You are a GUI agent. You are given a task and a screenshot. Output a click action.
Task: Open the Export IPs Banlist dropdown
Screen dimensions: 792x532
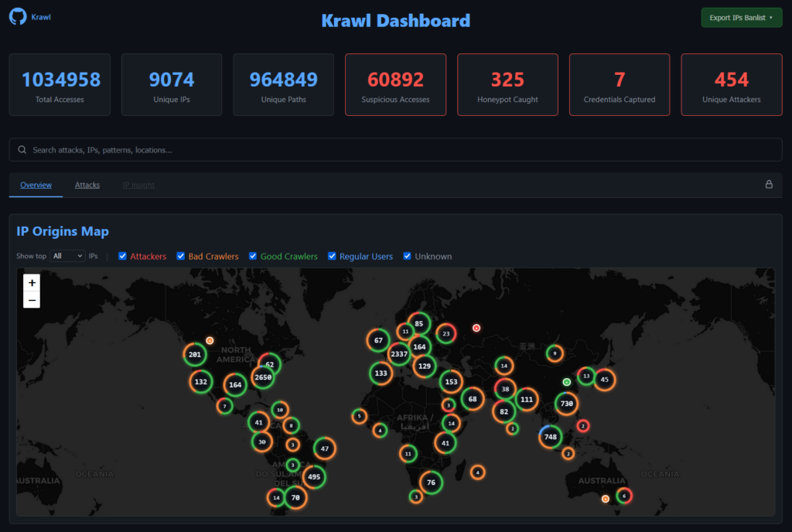(741, 18)
